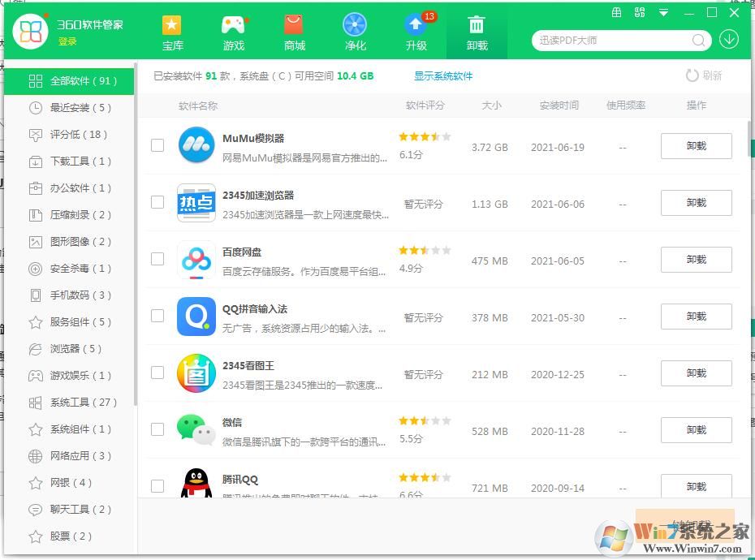Open the title bar main menu dropdown arrow
Screen dimensions: 755x560
(x=664, y=12)
